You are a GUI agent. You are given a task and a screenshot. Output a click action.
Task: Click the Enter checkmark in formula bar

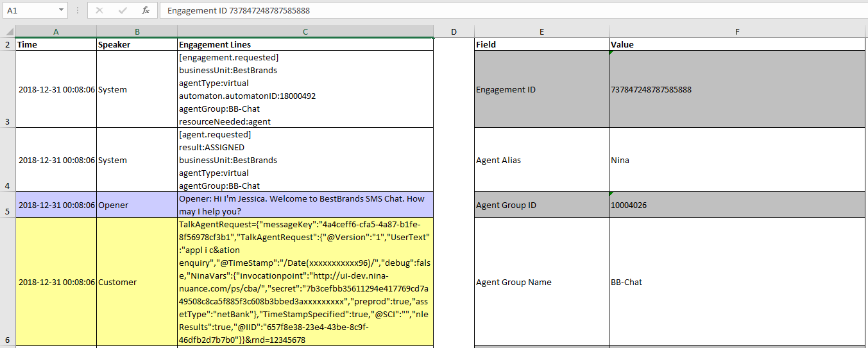(x=123, y=10)
